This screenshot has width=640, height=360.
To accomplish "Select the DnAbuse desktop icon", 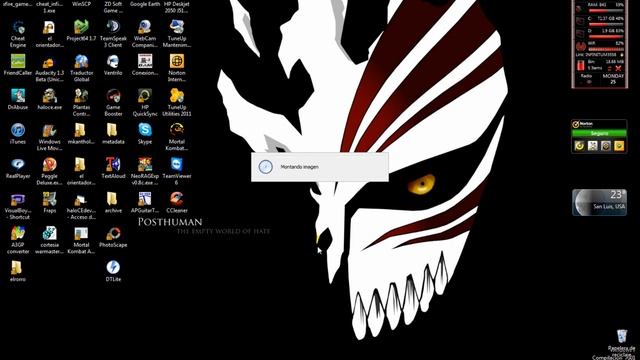I will [x=18, y=99].
